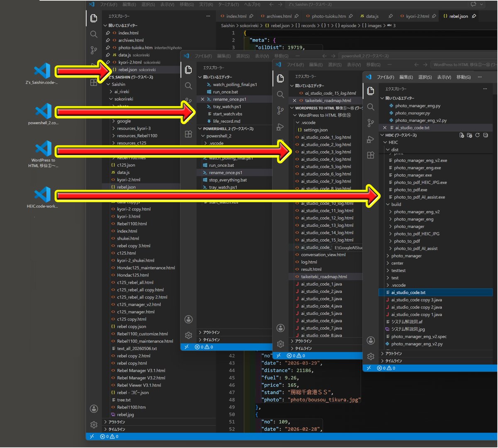Viewport: 498px width, 448px height.
Task: Open Run and Debug in HEIC window
Action: pyautogui.click(x=371, y=140)
